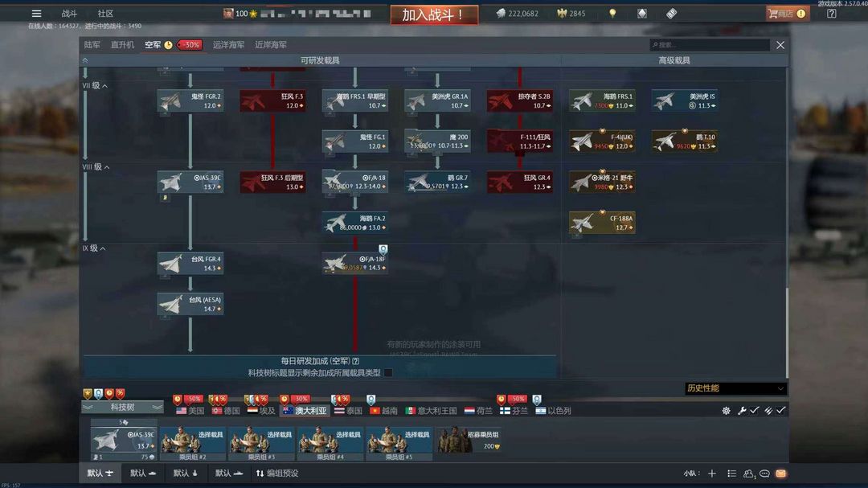This screenshot has width=868, height=488.
Task: Open 社区 menu in top bar
Action: tap(105, 14)
